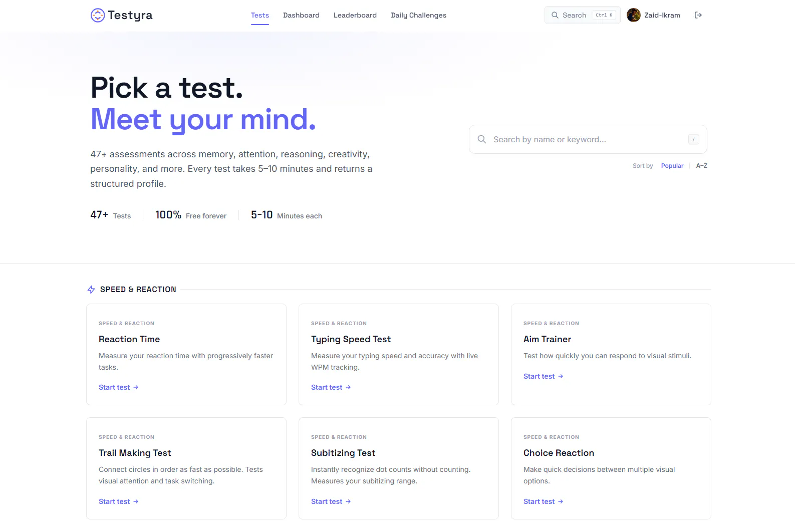This screenshot has width=795, height=532.
Task: Click the Testyra brand name
Action: (x=130, y=15)
